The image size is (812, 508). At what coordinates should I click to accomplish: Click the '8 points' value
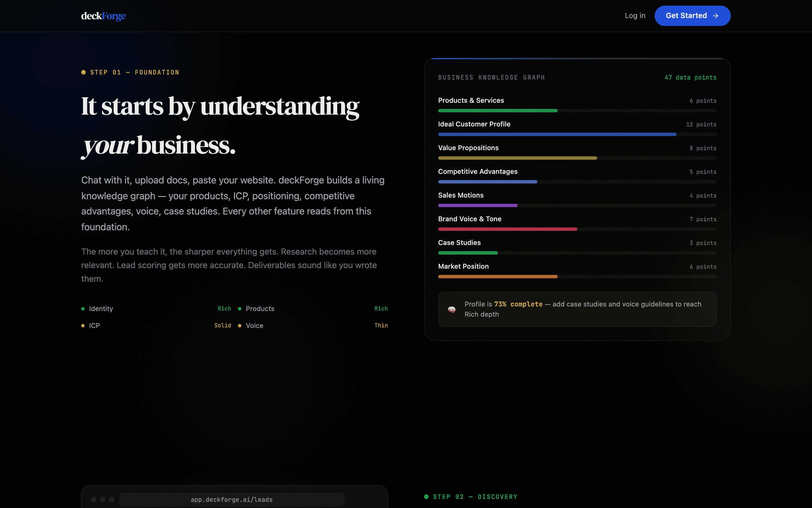(x=703, y=148)
